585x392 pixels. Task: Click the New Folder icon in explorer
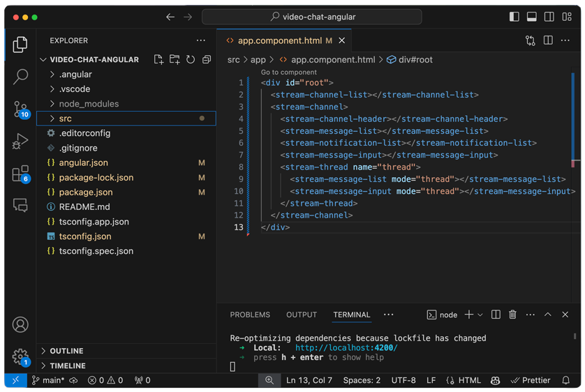175,59
